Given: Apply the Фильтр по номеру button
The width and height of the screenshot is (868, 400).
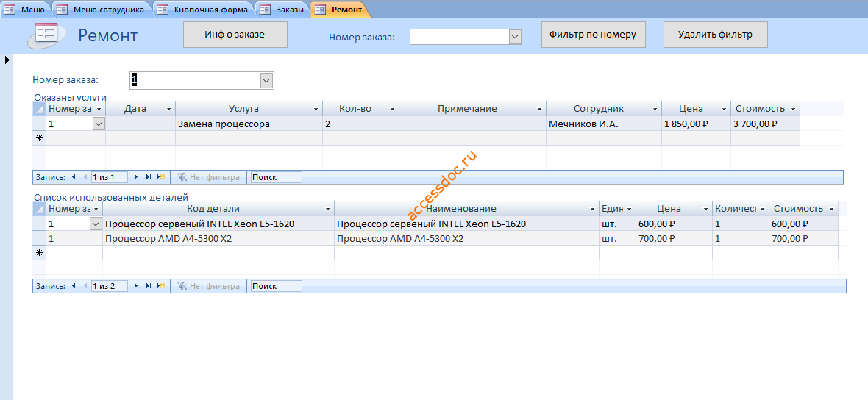Looking at the screenshot, I should click(594, 35).
